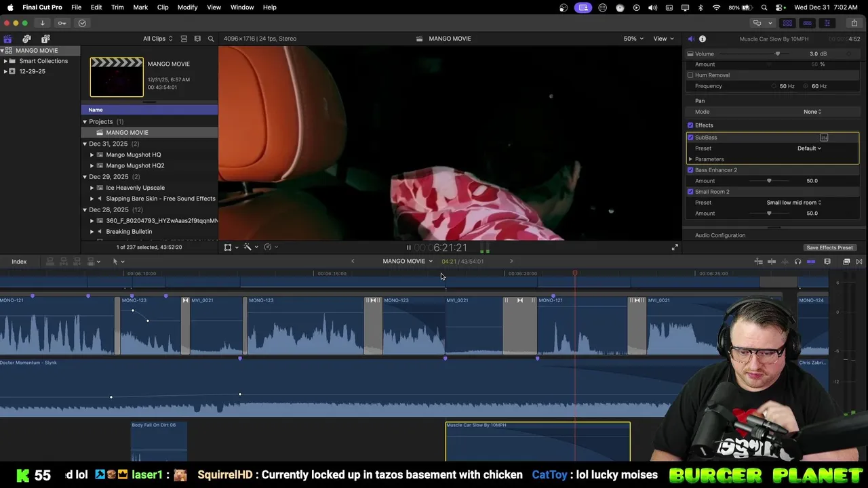
Task: Disable the SubBass effect checkbox
Action: 690,138
